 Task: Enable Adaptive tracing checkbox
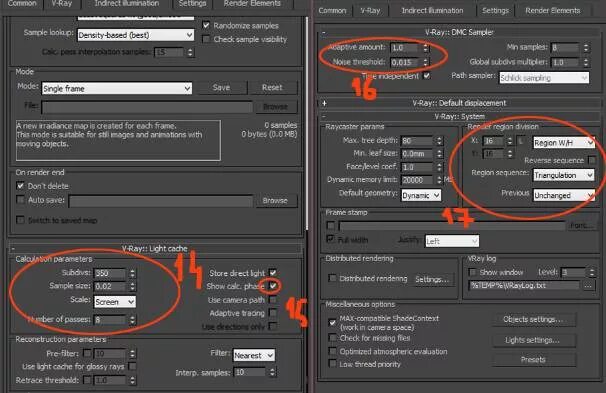click(273, 313)
